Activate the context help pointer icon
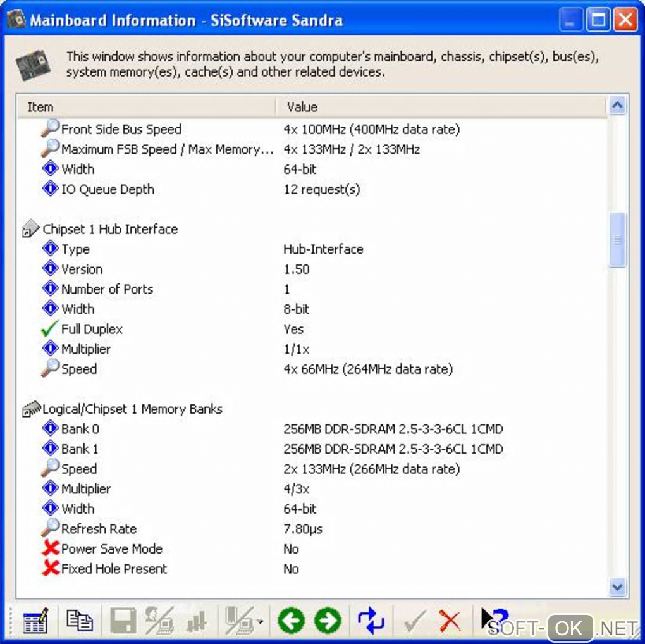The height and width of the screenshot is (644, 645). 494,620
